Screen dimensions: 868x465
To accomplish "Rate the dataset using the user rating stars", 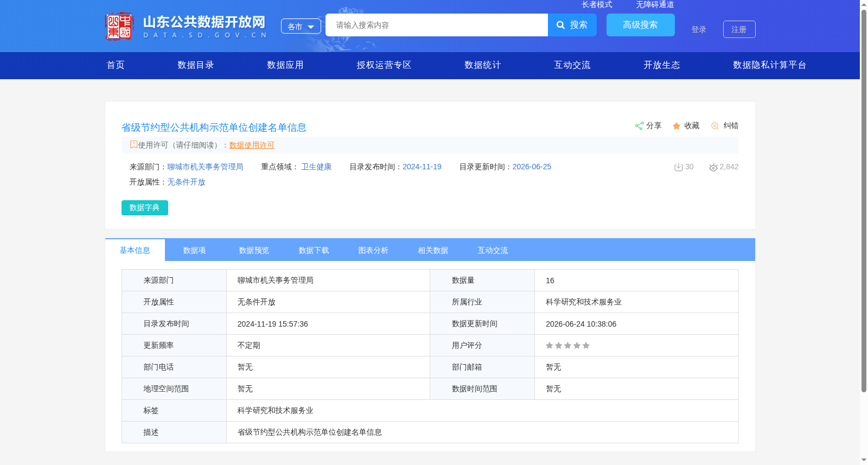I will (567, 346).
